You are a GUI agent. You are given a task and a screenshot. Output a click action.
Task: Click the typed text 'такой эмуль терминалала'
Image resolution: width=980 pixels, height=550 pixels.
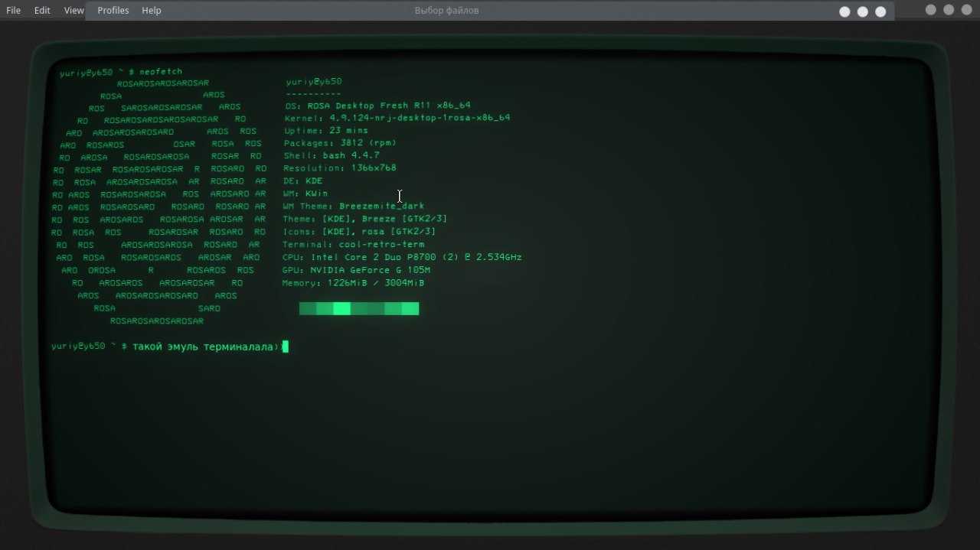pos(203,347)
